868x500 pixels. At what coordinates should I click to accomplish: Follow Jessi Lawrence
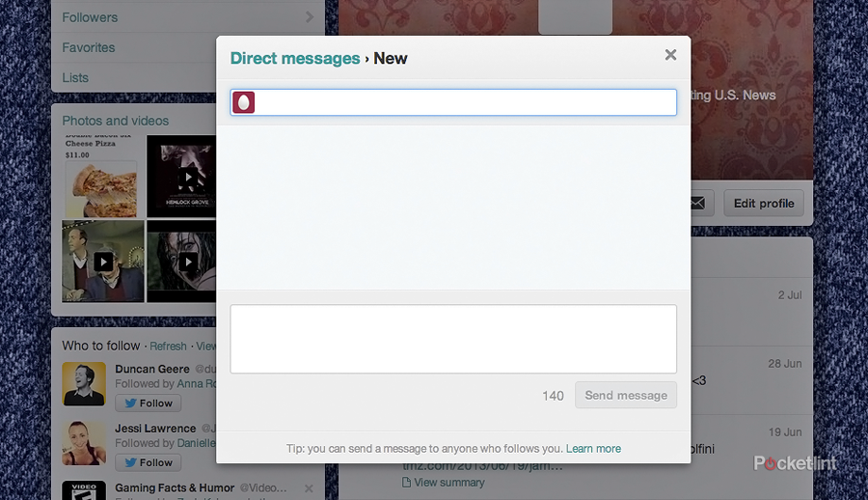148,462
